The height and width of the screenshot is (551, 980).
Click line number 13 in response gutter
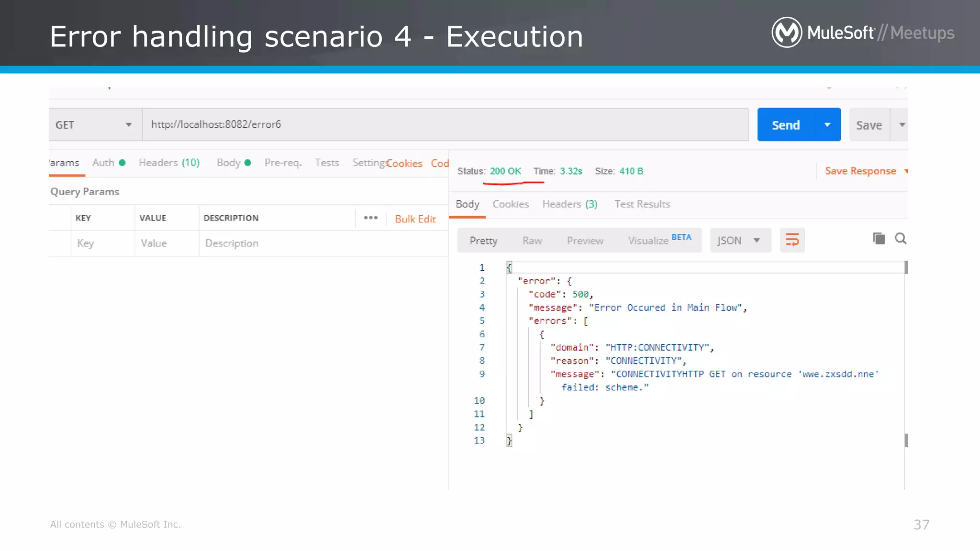[x=479, y=441]
